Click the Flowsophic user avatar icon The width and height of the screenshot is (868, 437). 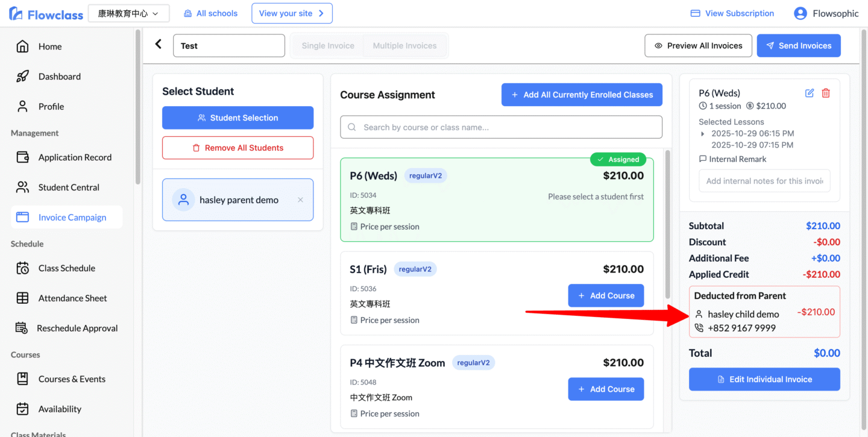(x=800, y=13)
